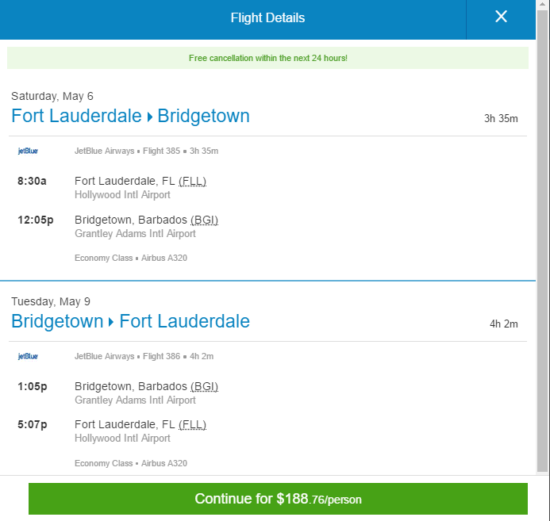Click the BGI code in 12:05p arrival row
The width and height of the screenshot is (550, 521).
point(204,220)
